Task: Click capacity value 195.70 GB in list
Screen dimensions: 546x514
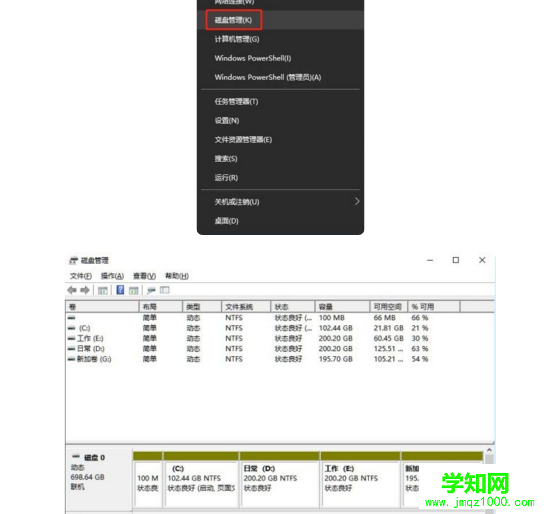Action: tap(336, 359)
